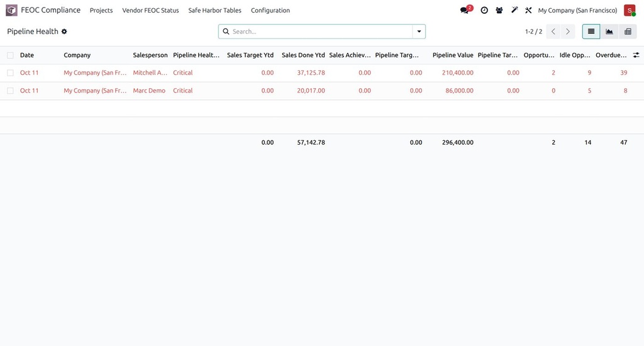Sort by the Overdue column header

(611, 55)
